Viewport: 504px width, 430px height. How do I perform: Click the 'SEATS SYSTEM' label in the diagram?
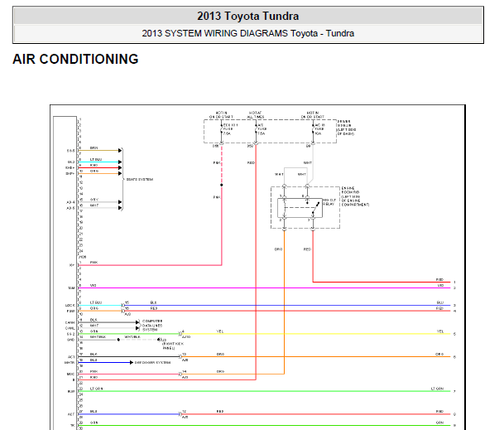[x=140, y=179]
